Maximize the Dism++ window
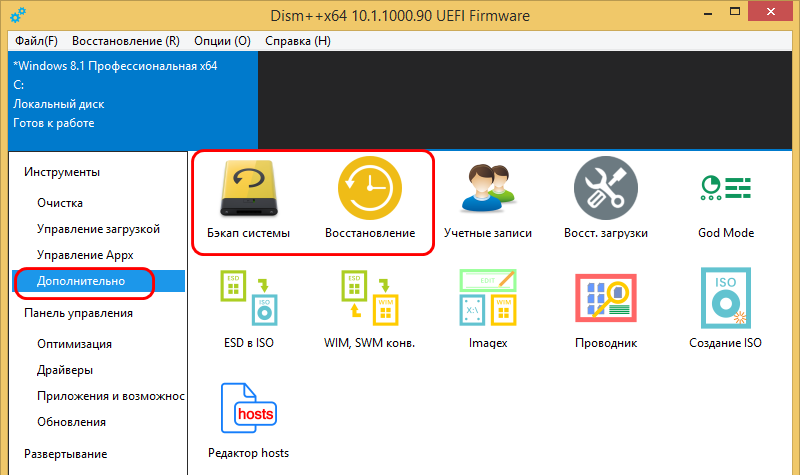 click(735, 11)
